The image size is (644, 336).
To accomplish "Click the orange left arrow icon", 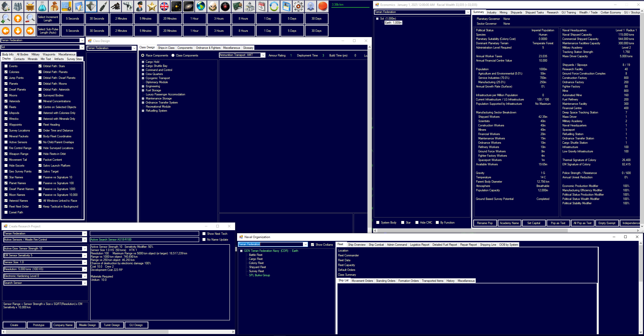I will 6,31.
